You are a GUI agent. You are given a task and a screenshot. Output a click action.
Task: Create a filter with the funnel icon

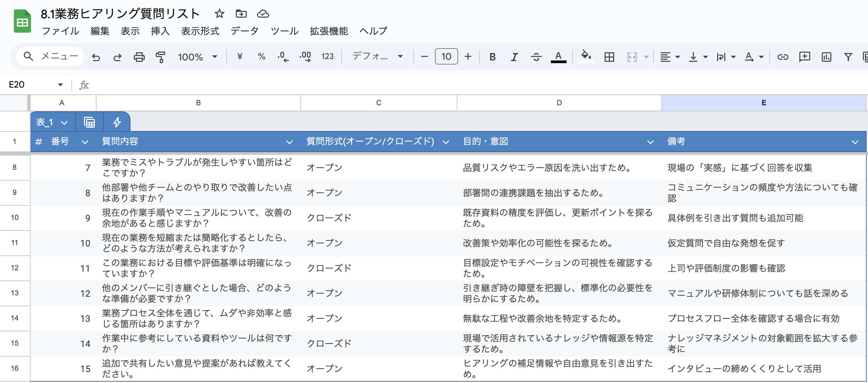coord(848,56)
